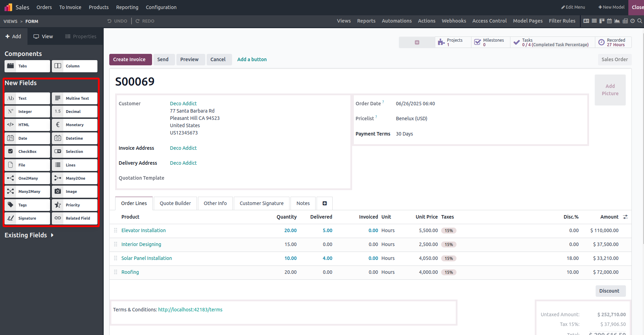
Task: Click the Add Picture placeholder
Action: tap(610, 90)
